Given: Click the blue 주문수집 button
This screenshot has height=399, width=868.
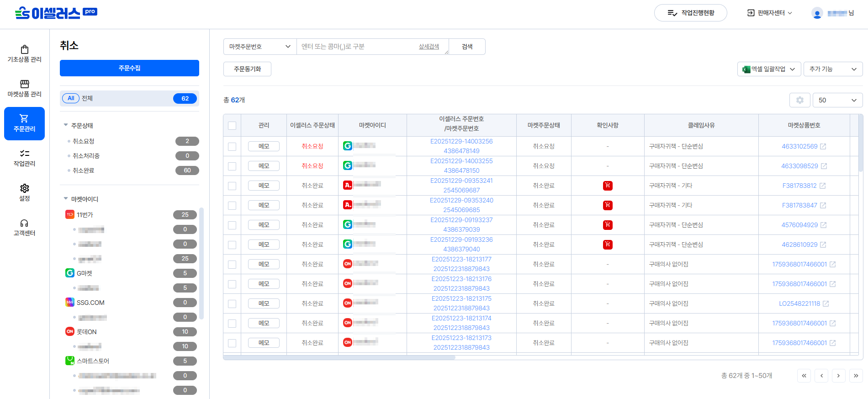Looking at the screenshot, I should pyautogui.click(x=129, y=68).
